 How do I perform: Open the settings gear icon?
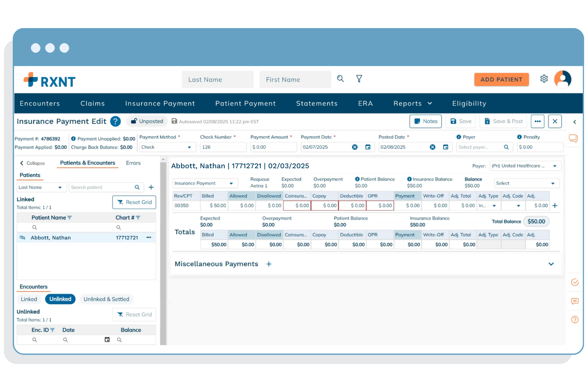pos(544,79)
